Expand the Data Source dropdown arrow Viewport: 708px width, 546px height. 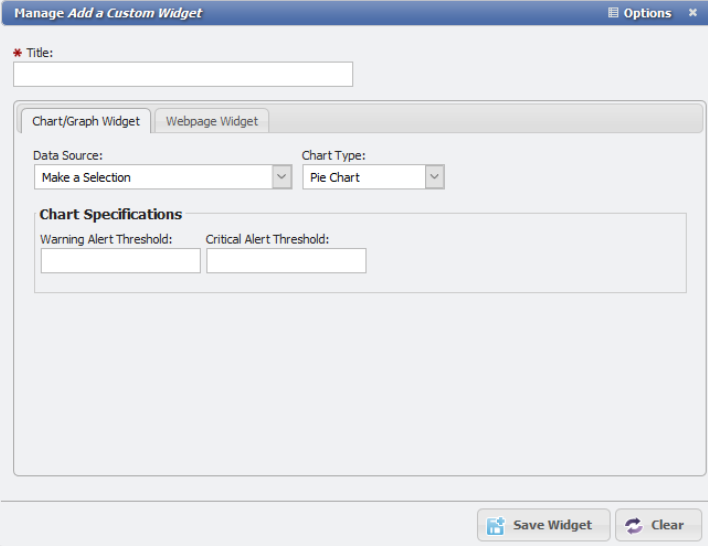pyautogui.click(x=282, y=177)
